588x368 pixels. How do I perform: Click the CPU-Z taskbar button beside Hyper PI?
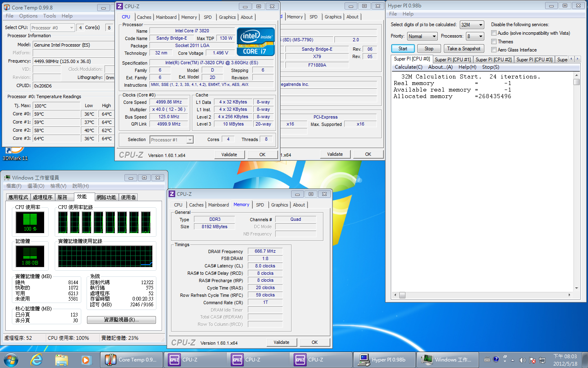click(321, 360)
